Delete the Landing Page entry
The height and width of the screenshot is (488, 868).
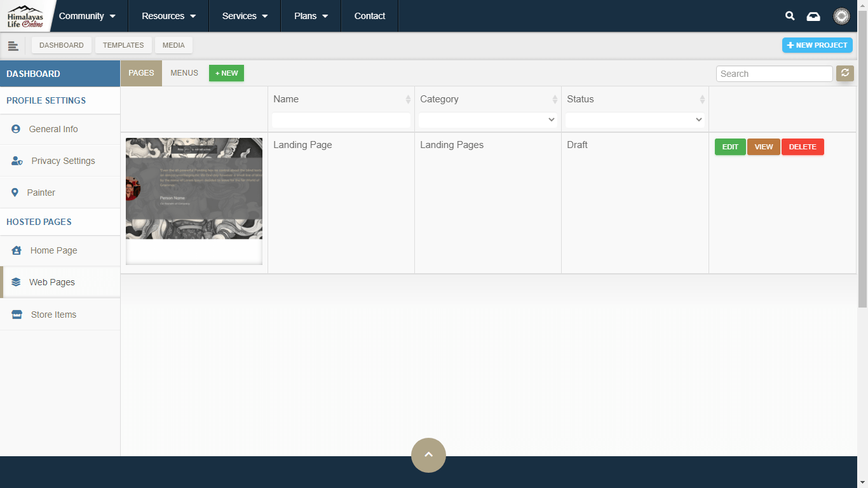(802, 147)
